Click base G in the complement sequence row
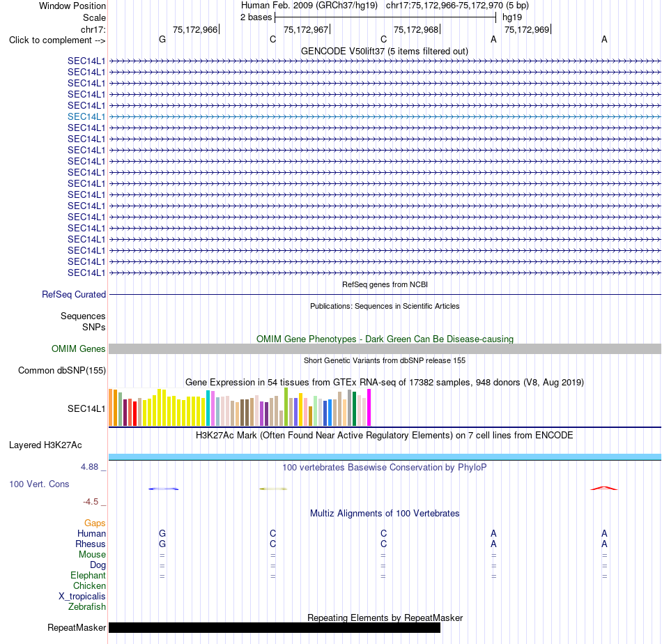 (x=162, y=39)
